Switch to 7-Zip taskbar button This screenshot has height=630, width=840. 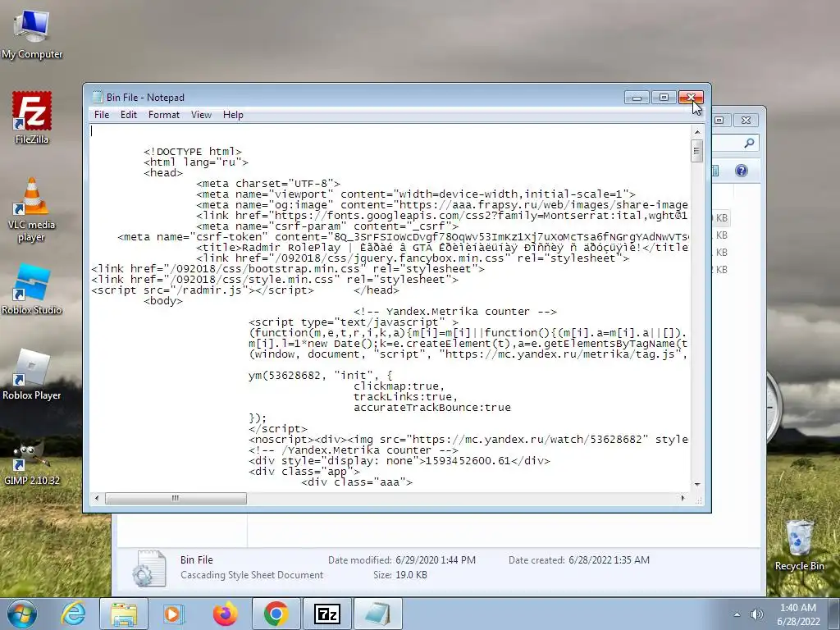[327, 614]
